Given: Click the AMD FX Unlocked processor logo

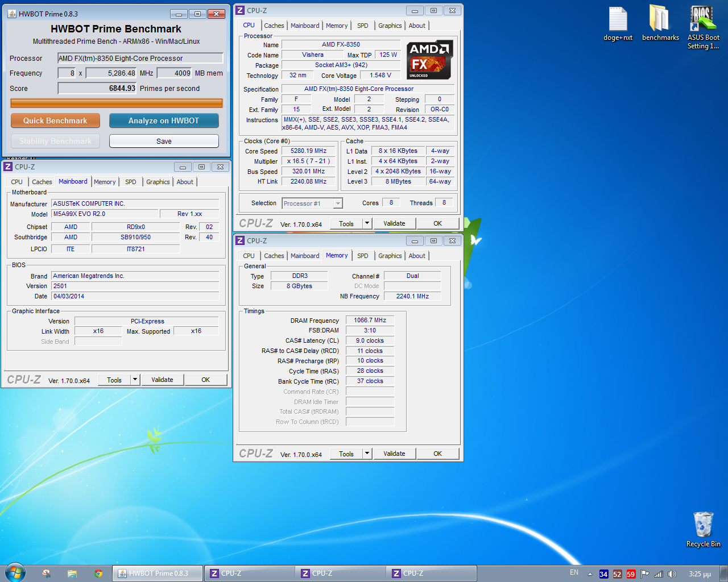Looking at the screenshot, I should [430, 60].
